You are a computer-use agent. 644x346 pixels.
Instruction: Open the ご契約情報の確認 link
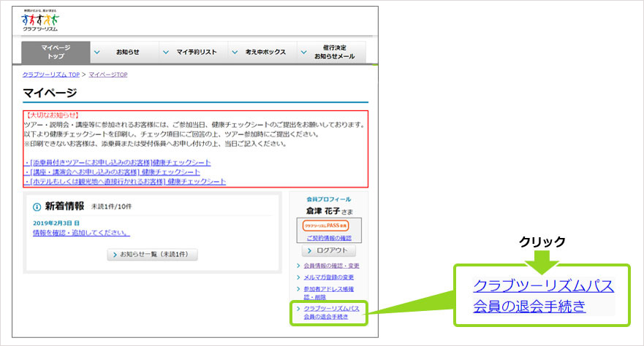[328, 238]
